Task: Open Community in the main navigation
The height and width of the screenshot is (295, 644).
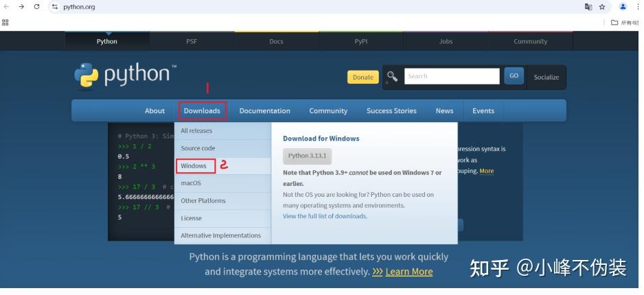Action: 328,110
